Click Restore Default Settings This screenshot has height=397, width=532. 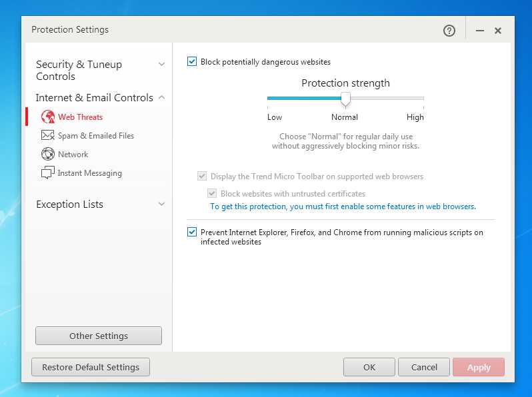(91, 367)
